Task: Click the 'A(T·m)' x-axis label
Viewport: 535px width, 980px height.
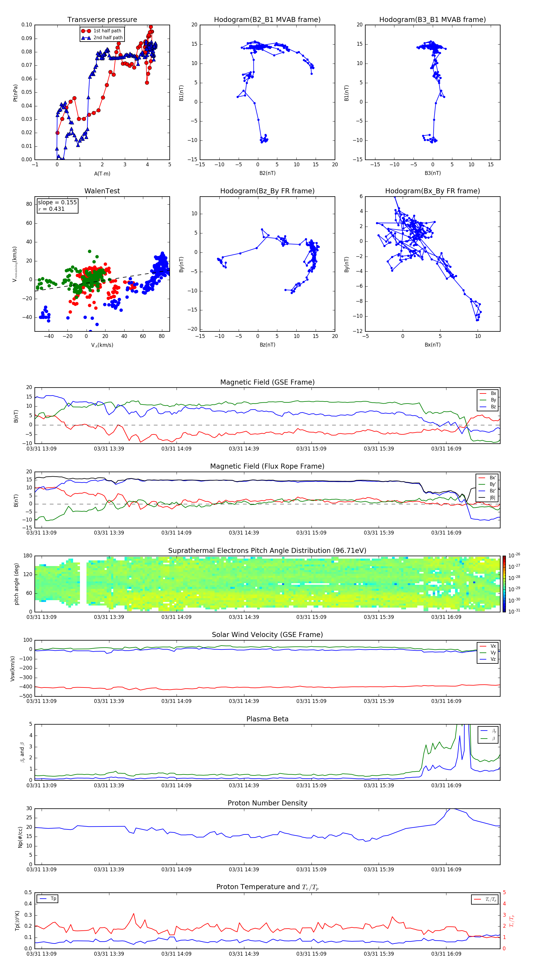Action: coord(102,173)
